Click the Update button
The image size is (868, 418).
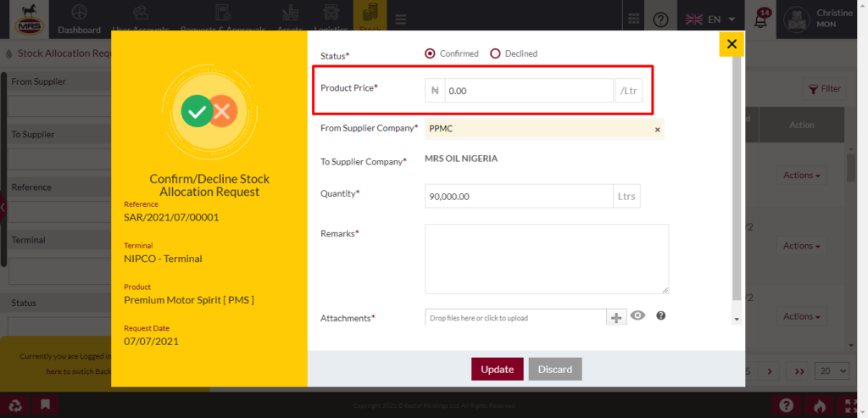pyautogui.click(x=497, y=370)
